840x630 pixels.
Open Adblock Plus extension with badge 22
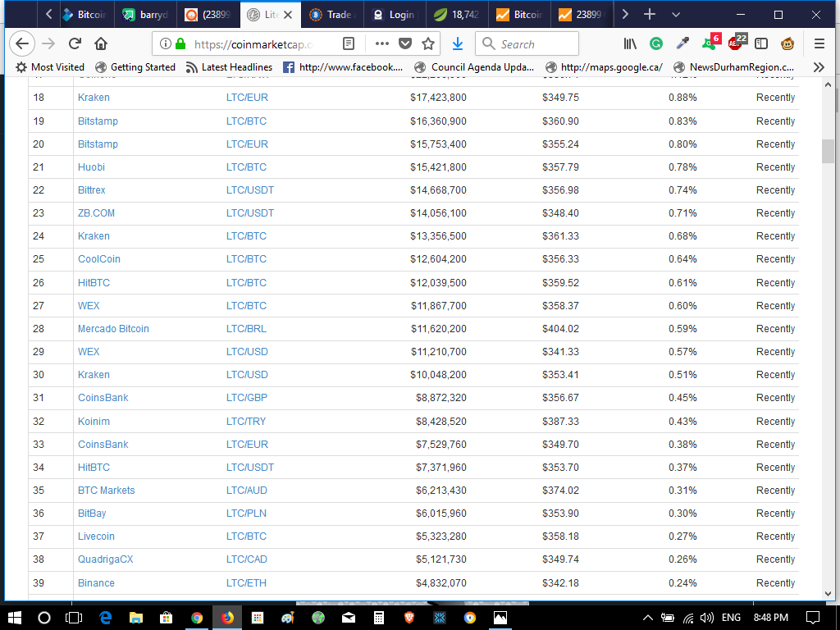tap(737, 43)
